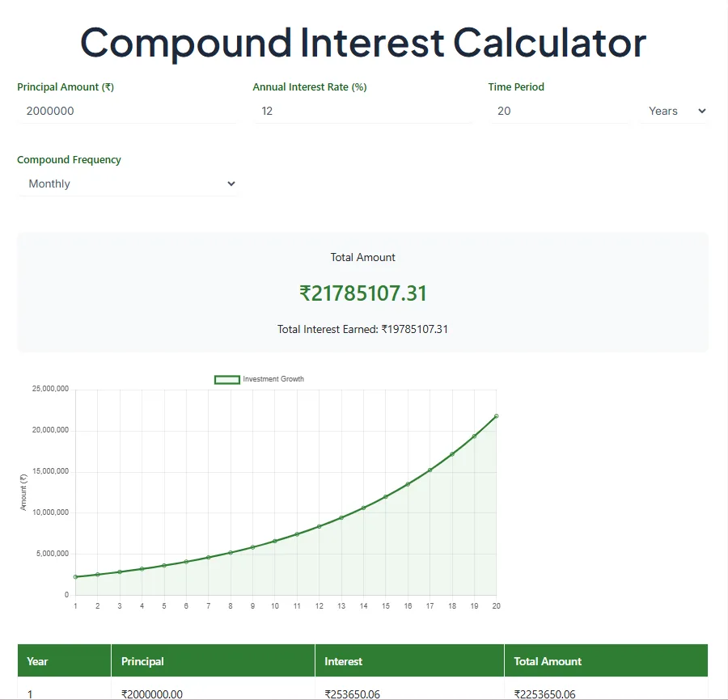Click the year 18 data point on chart

452,454
